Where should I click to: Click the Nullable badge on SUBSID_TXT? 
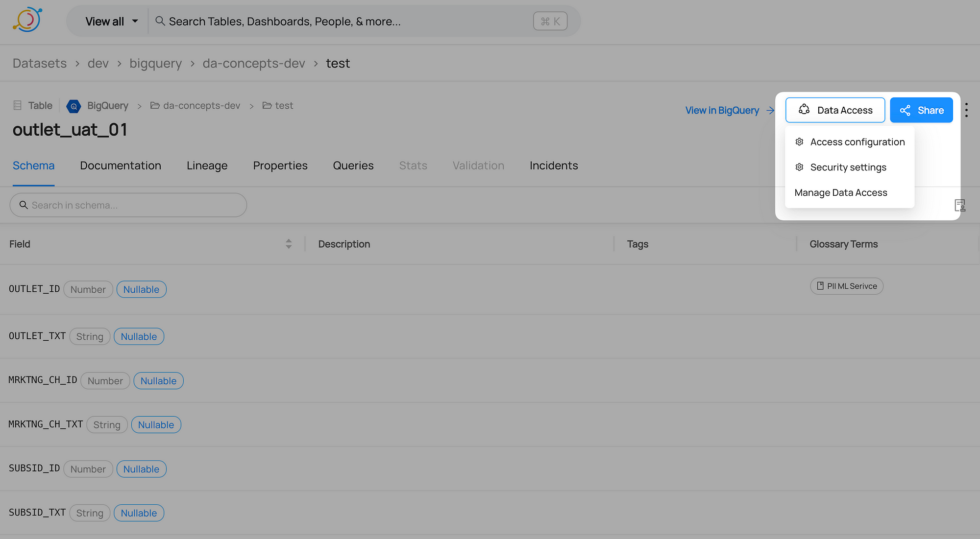(139, 513)
